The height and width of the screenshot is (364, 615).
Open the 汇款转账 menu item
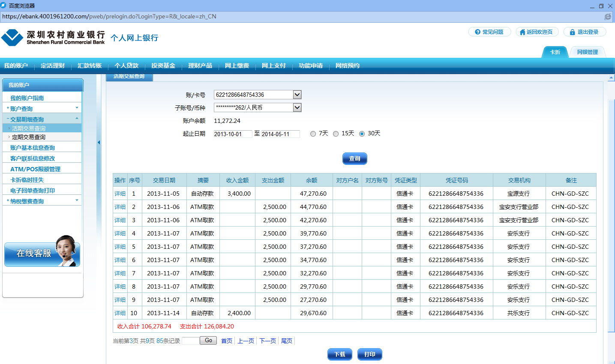[90, 66]
